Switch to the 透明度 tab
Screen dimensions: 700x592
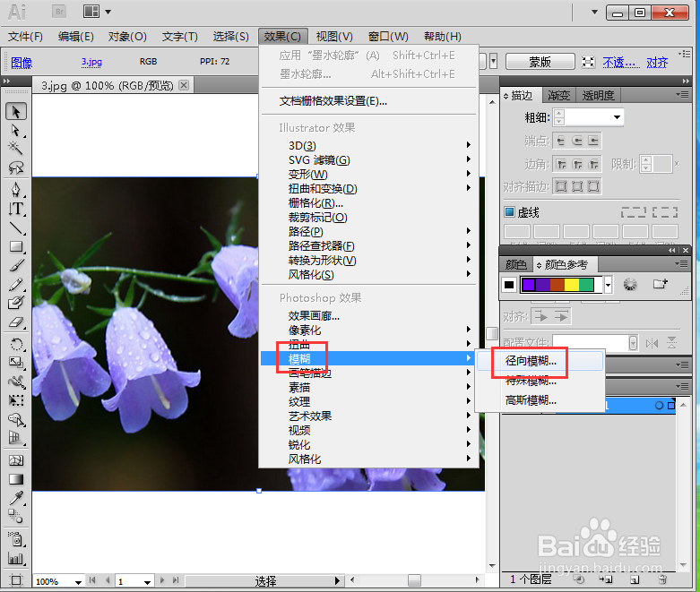(598, 96)
